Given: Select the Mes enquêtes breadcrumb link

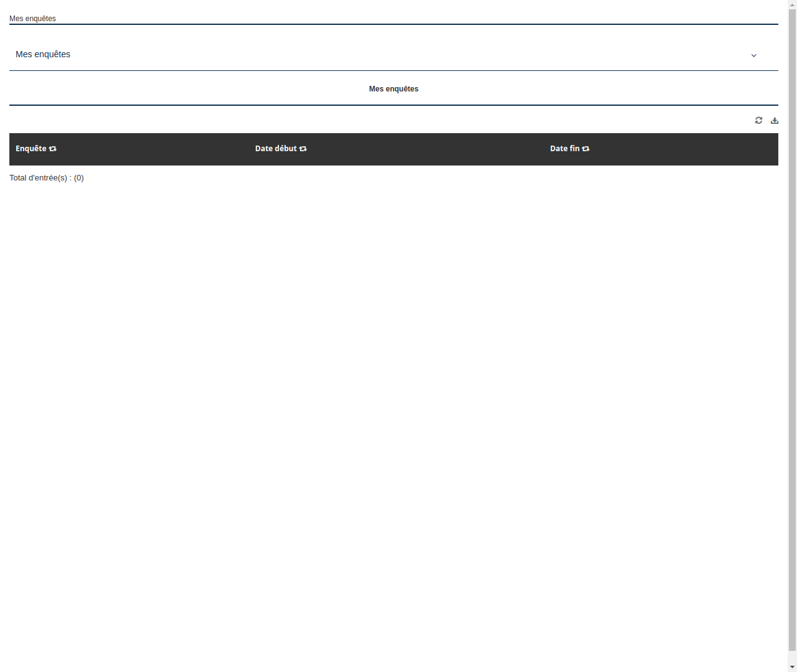Looking at the screenshot, I should click(32, 19).
